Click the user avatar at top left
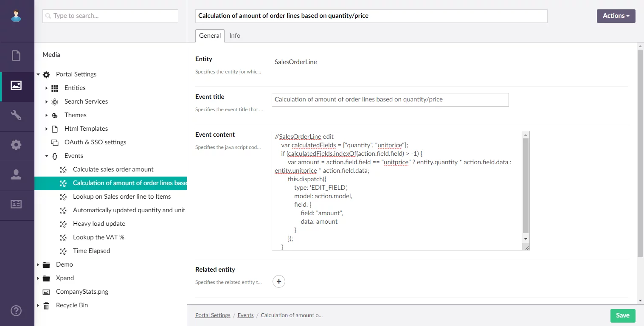Screen dimensions: 644x326 (x=16, y=16)
